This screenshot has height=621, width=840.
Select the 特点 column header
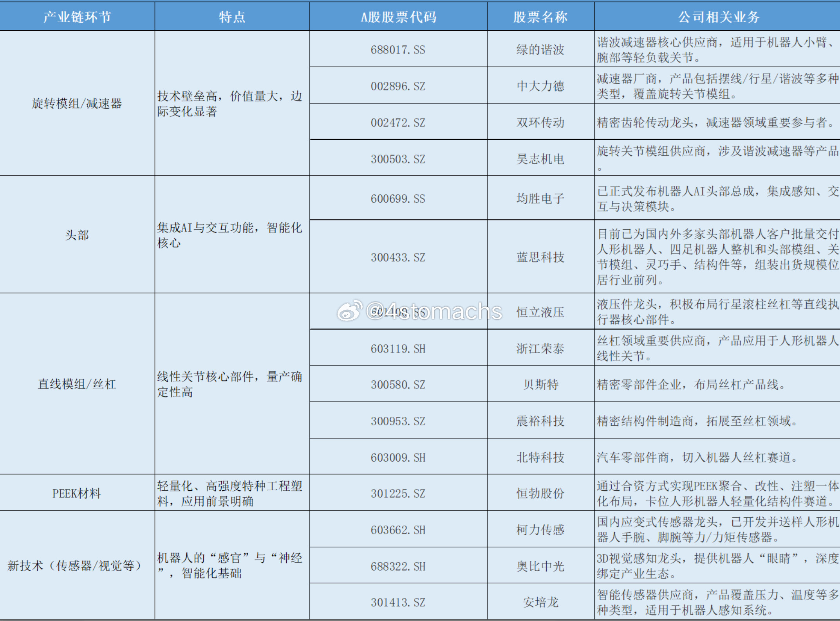232,16
